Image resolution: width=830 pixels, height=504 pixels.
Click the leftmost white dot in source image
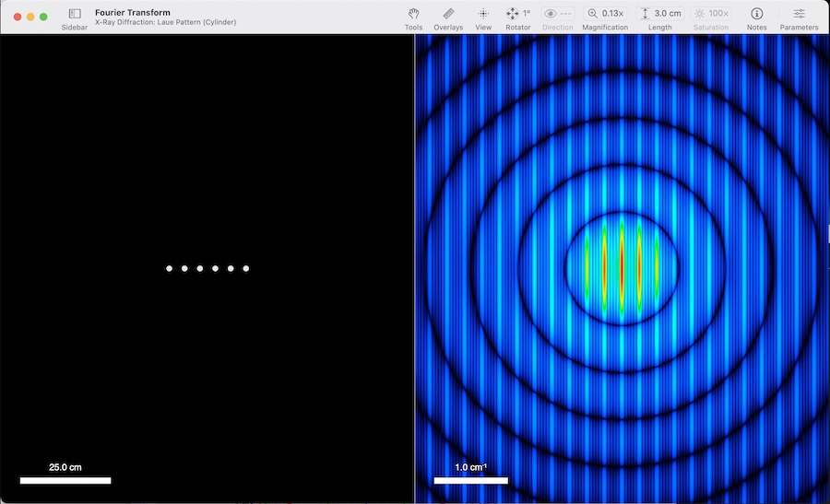coord(169,269)
